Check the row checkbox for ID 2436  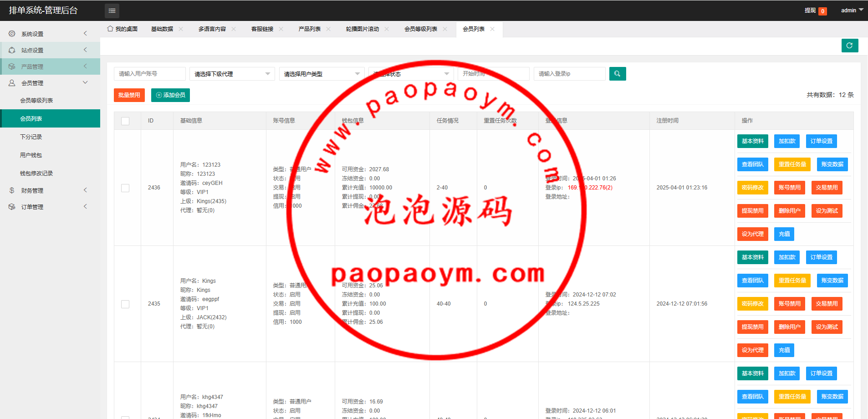125,188
